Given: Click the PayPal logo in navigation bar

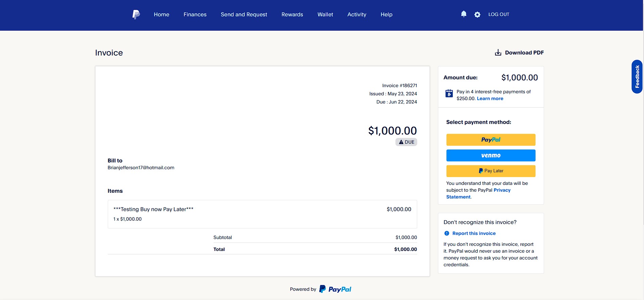Looking at the screenshot, I should pyautogui.click(x=136, y=14).
